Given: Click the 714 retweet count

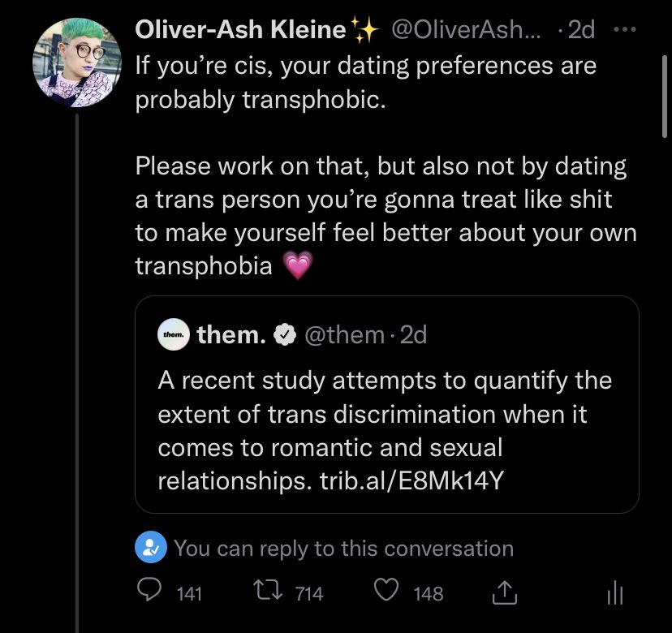Looking at the screenshot, I should [309, 593].
